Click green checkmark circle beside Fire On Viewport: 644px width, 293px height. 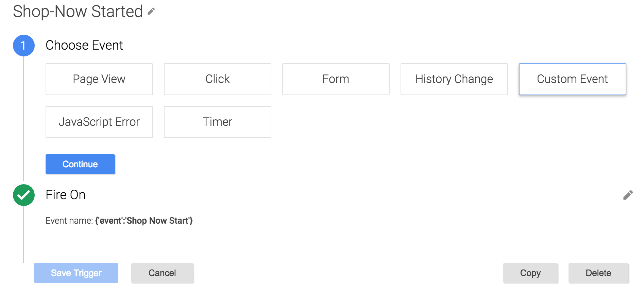(x=23, y=195)
